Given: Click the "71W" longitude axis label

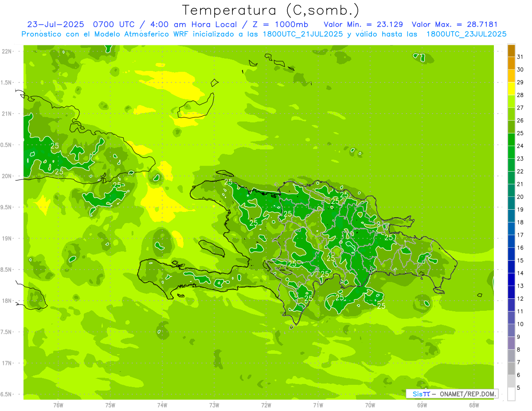Looking at the screenshot, I should pos(318,405).
